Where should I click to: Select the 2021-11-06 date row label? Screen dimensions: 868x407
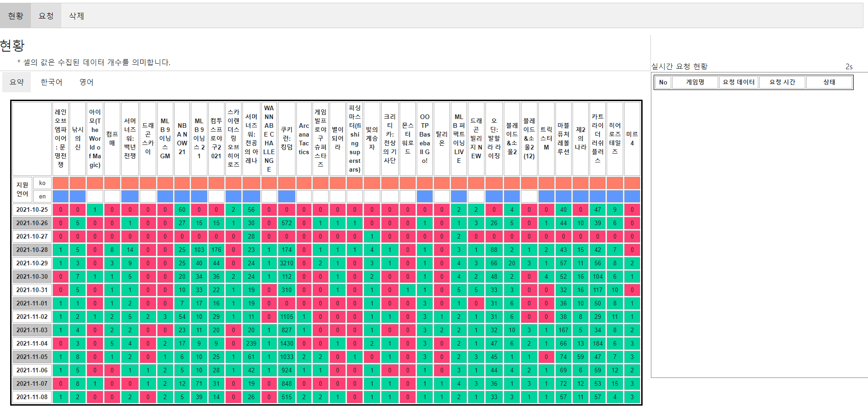[x=32, y=370]
